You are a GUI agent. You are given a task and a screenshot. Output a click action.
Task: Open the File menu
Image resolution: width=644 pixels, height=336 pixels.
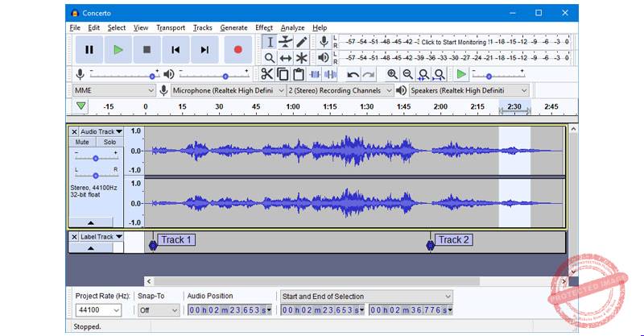tap(75, 27)
